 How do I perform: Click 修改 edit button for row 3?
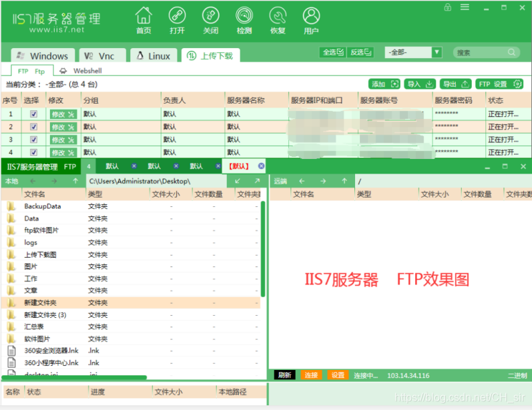(x=63, y=140)
